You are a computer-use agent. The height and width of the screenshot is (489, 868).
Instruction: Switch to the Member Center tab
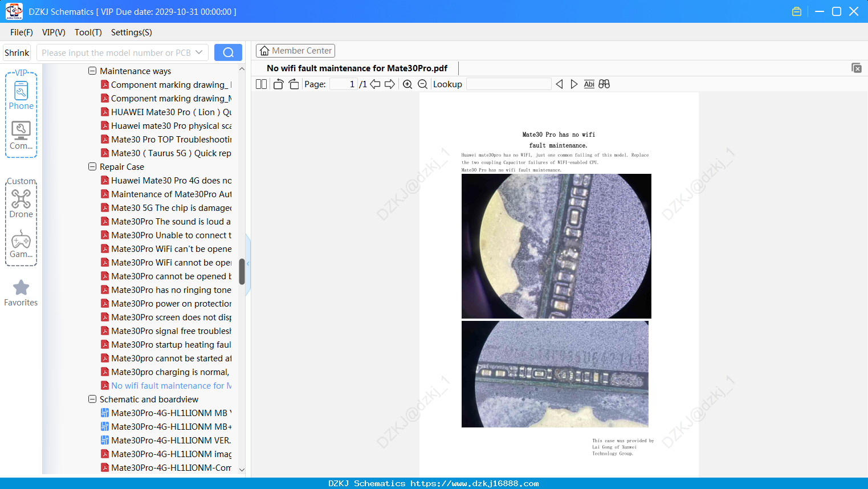coord(295,51)
